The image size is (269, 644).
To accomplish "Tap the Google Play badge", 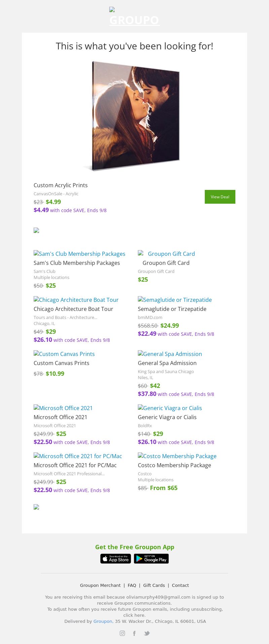I will 151,559.
